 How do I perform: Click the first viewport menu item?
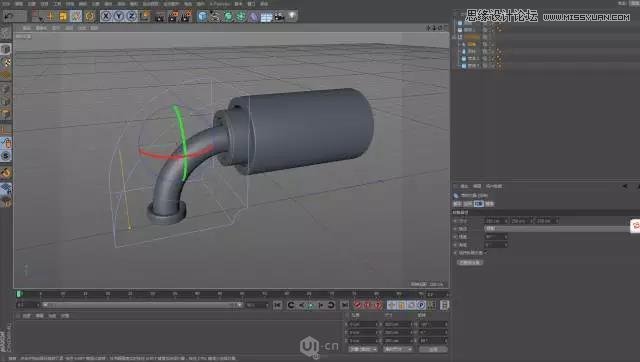click(x=27, y=28)
